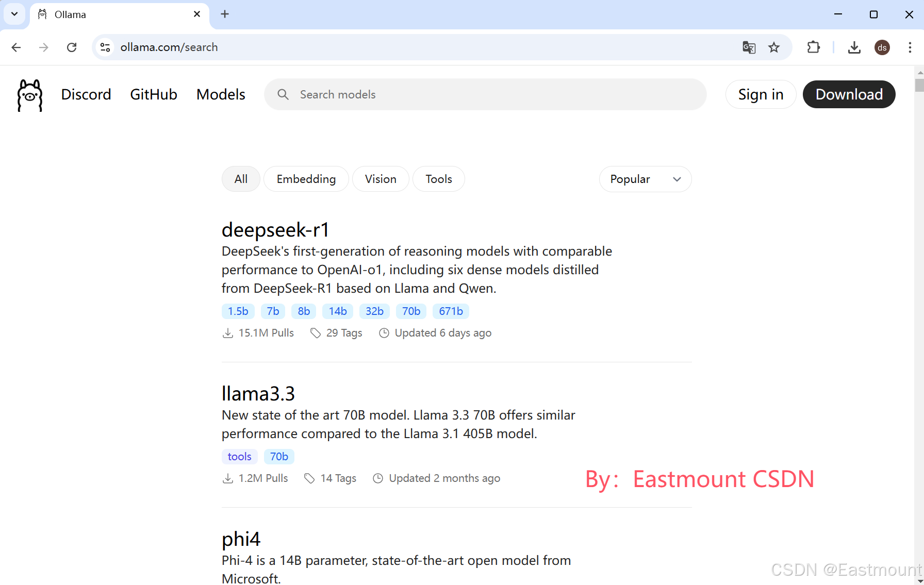Click the deepseek-r1 671b tag
The width and height of the screenshot is (924, 585).
click(x=451, y=311)
